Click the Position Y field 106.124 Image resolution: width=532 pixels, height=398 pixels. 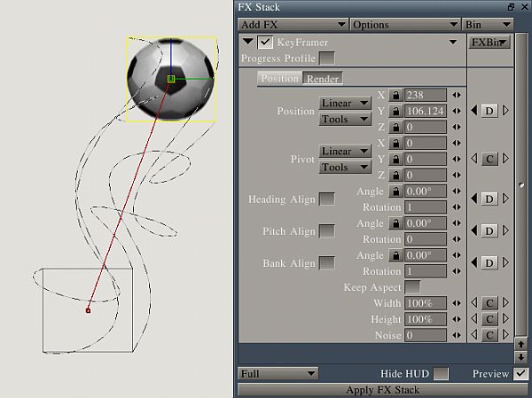coord(425,111)
